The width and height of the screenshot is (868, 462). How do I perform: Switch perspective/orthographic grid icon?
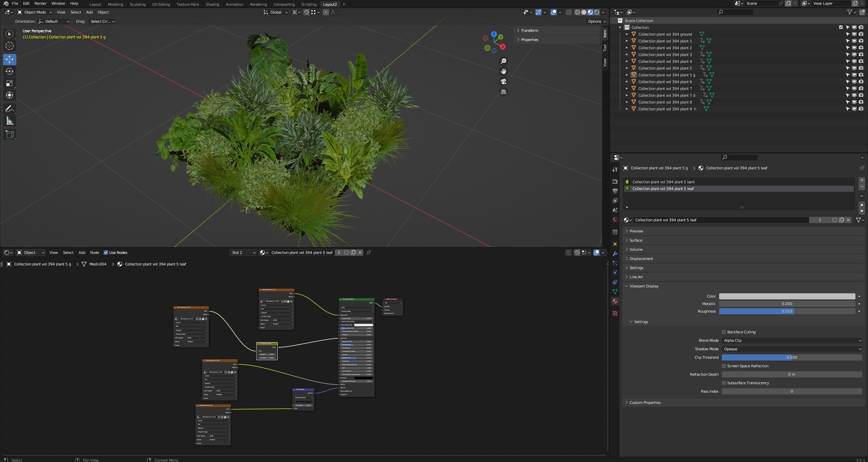(503, 92)
